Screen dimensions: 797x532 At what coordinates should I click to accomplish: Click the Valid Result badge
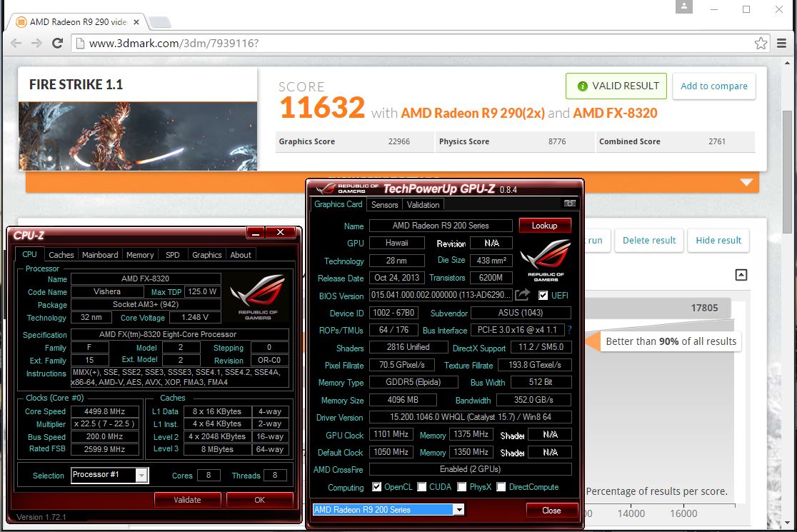[x=616, y=86]
